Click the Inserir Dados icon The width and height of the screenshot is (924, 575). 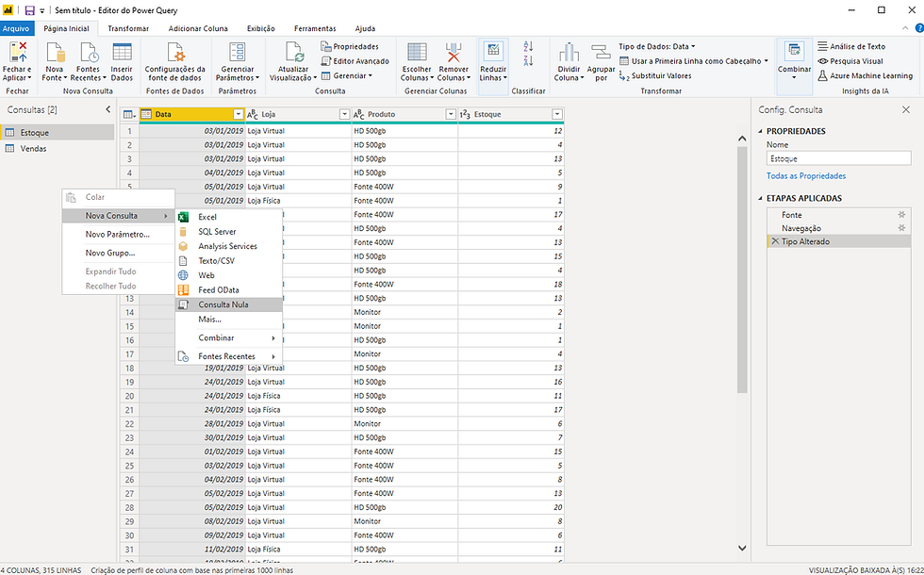coord(122,53)
